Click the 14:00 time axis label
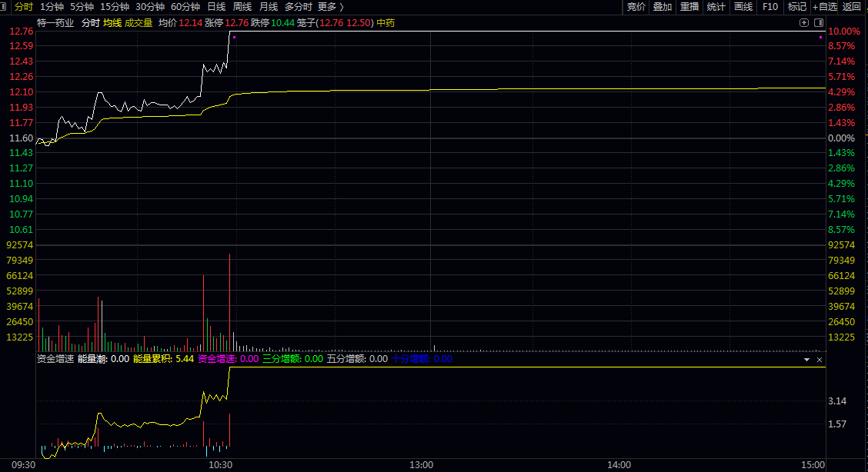The image size is (868, 472). pyautogui.click(x=619, y=465)
